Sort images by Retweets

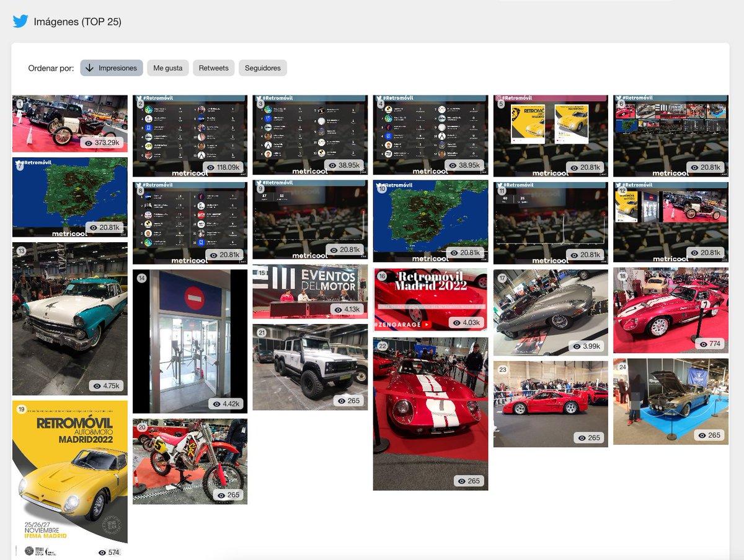point(214,68)
